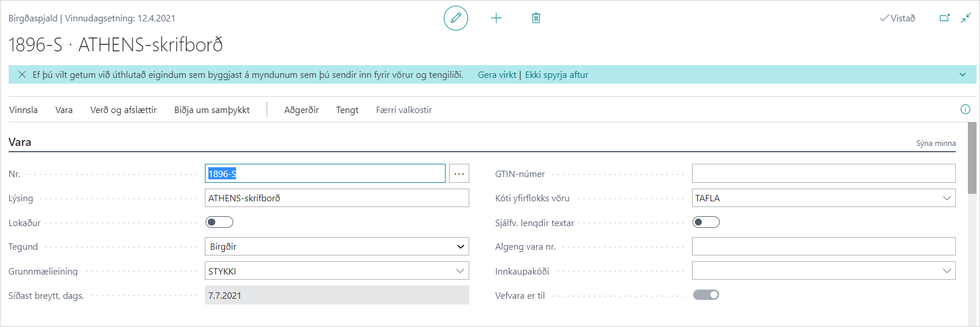The image size is (980, 327).
Task: Click the pencil edit icon
Action: point(455,18)
